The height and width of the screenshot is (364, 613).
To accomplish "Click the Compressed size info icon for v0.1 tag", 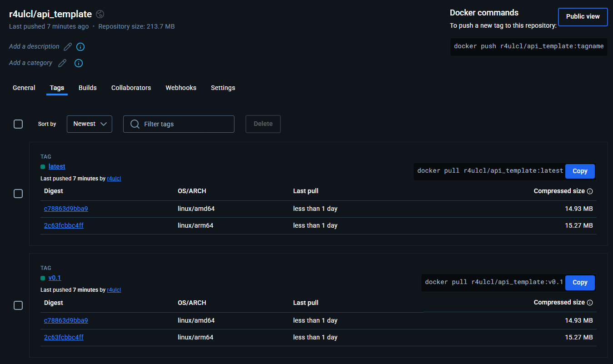I will point(589,302).
